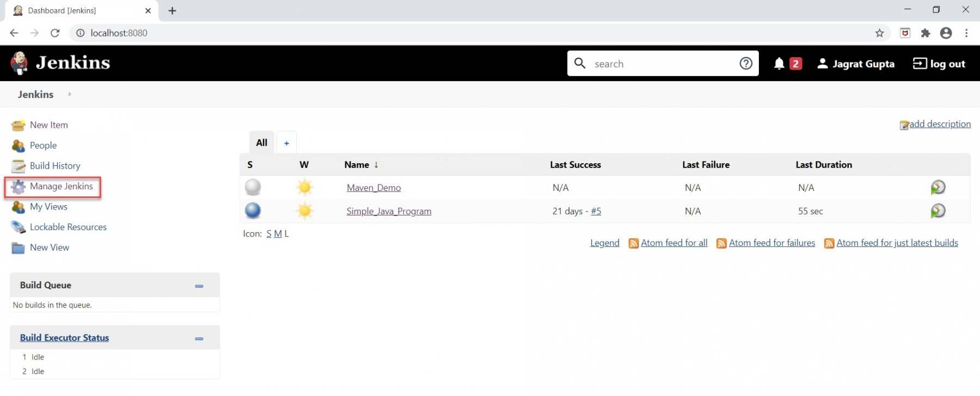
Task: Open the Lockable Resources link
Action: click(x=68, y=227)
